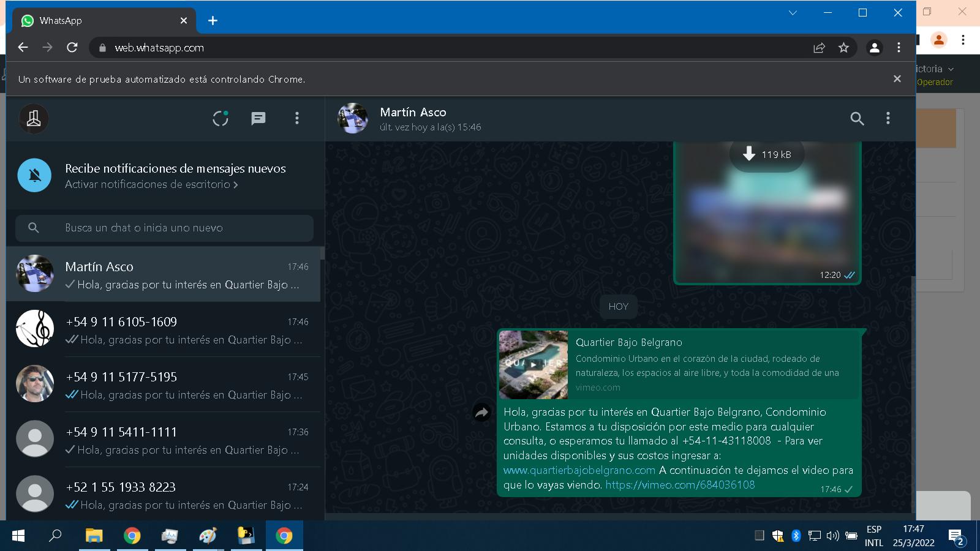Download the 119 kB blurred image
980x551 pixels.
click(767, 155)
